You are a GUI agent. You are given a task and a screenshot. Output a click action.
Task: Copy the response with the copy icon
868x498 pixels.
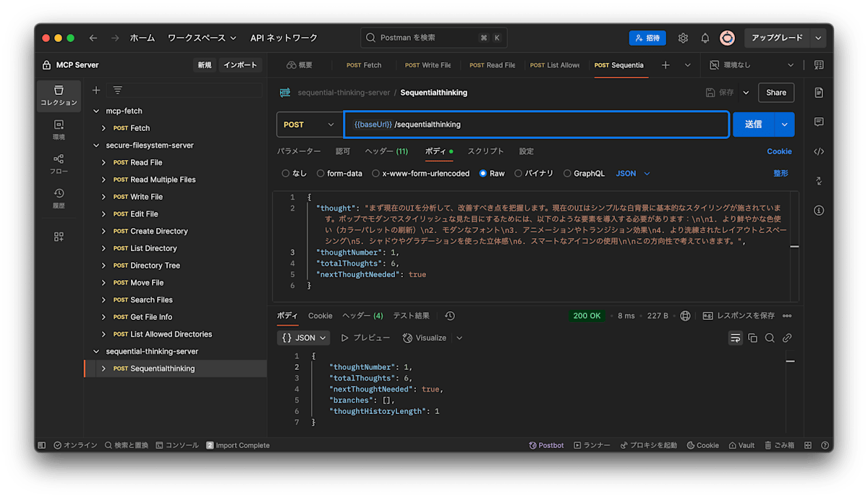pyautogui.click(x=753, y=338)
